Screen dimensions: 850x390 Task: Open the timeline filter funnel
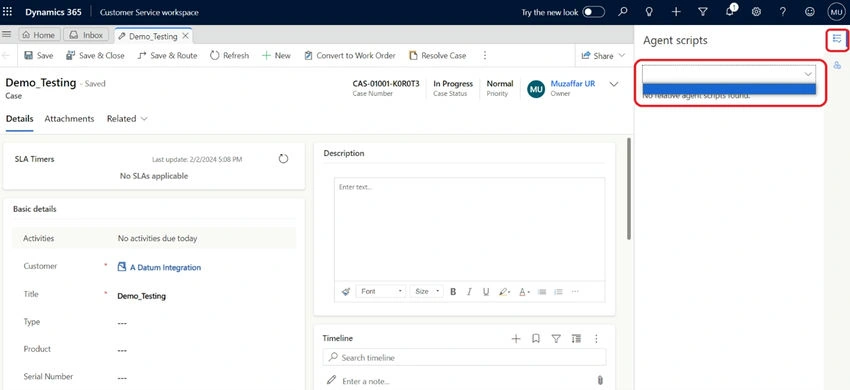pyautogui.click(x=556, y=338)
